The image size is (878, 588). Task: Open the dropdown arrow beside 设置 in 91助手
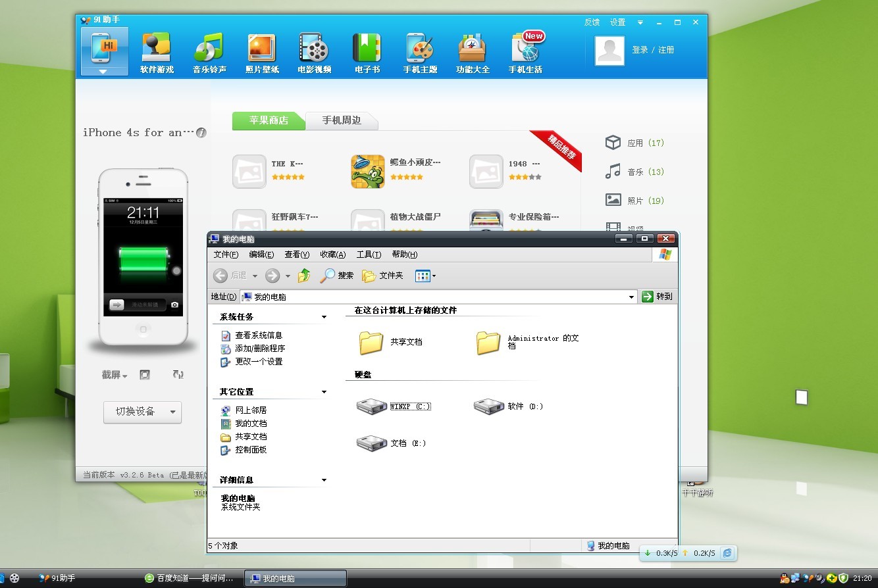(x=640, y=22)
